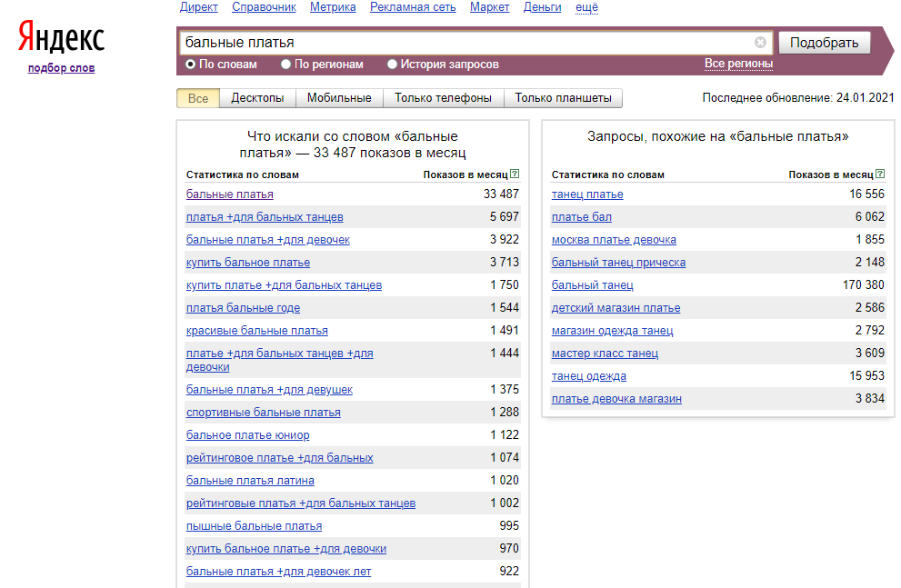The height and width of the screenshot is (588, 901).
Task: Click 'Последнее обновление: 24.01.2021' text
Action: tap(798, 97)
